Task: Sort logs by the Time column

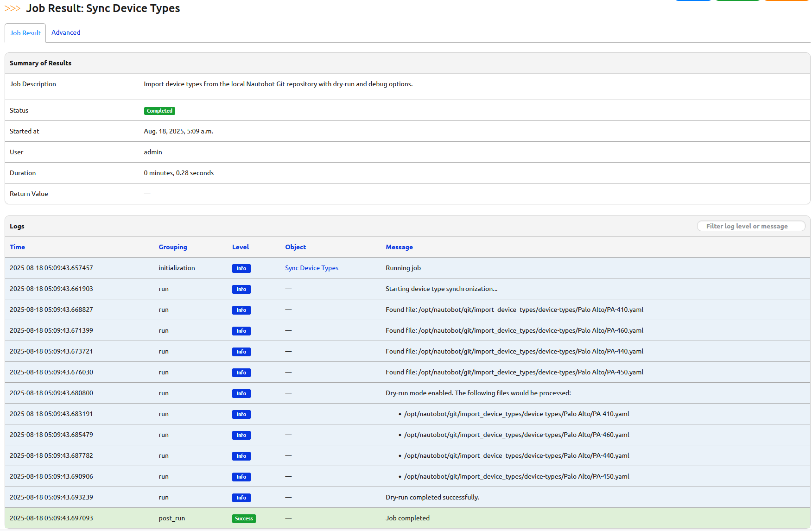Action: click(17, 247)
